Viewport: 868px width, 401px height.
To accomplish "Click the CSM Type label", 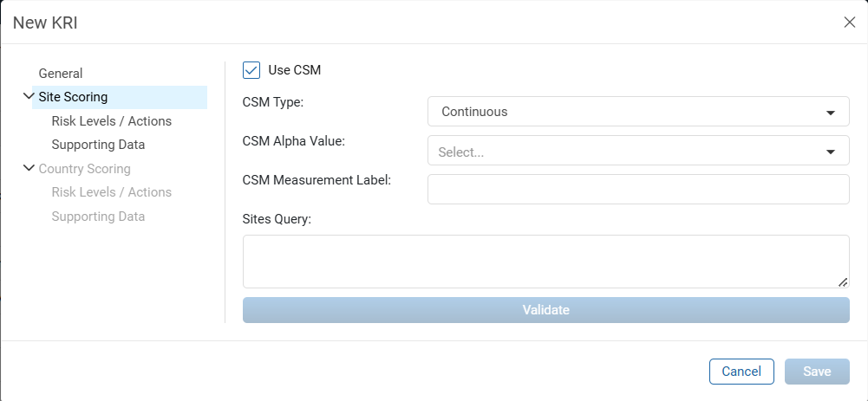I will coord(273,102).
